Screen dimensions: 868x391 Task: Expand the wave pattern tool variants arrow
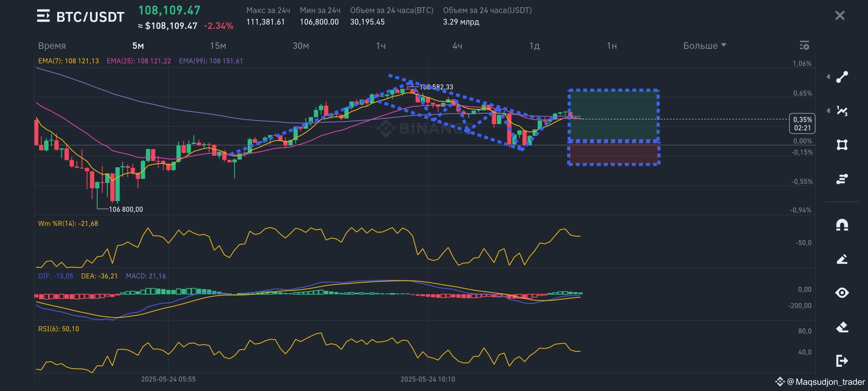(x=828, y=111)
